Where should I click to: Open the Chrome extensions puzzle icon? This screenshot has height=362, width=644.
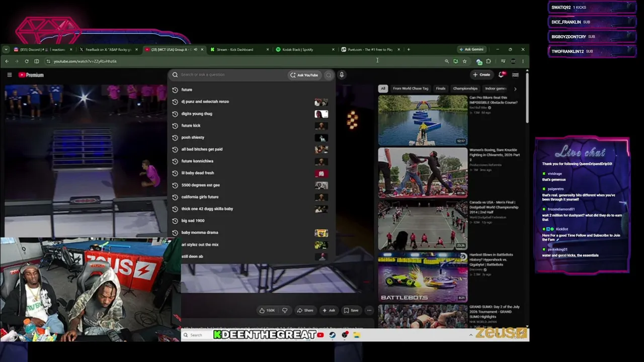(x=489, y=61)
